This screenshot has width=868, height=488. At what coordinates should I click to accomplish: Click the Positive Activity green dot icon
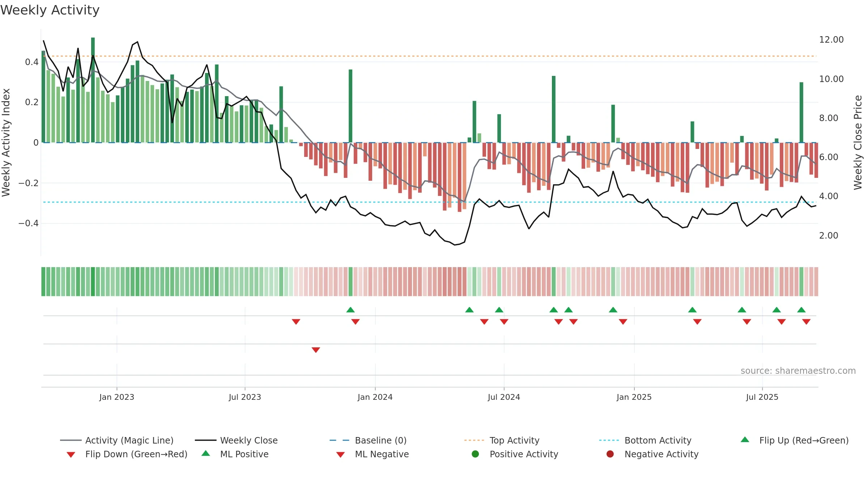(475, 454)
